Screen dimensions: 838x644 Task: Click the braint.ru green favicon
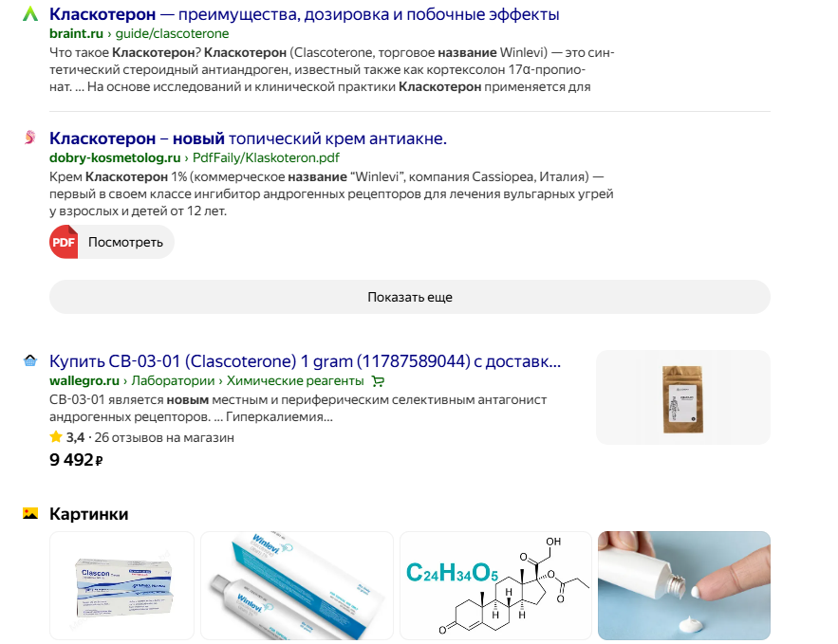pos(30,14)
